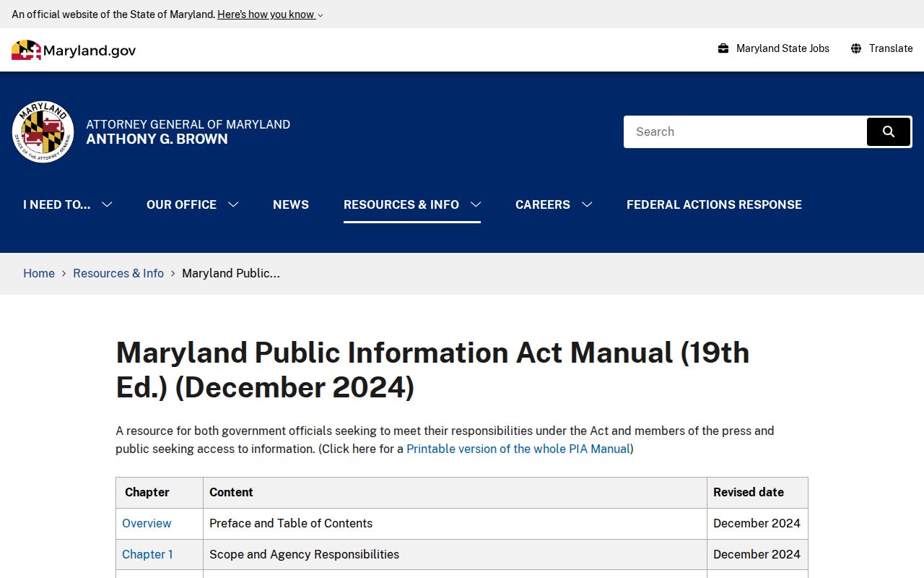This screenshot has height=578, width=924.
Task: Open the Overview chapter link
Action: coord(147,523)
